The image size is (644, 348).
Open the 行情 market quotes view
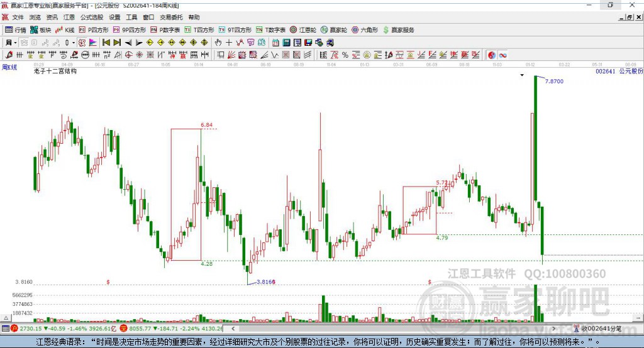point(15,30)
